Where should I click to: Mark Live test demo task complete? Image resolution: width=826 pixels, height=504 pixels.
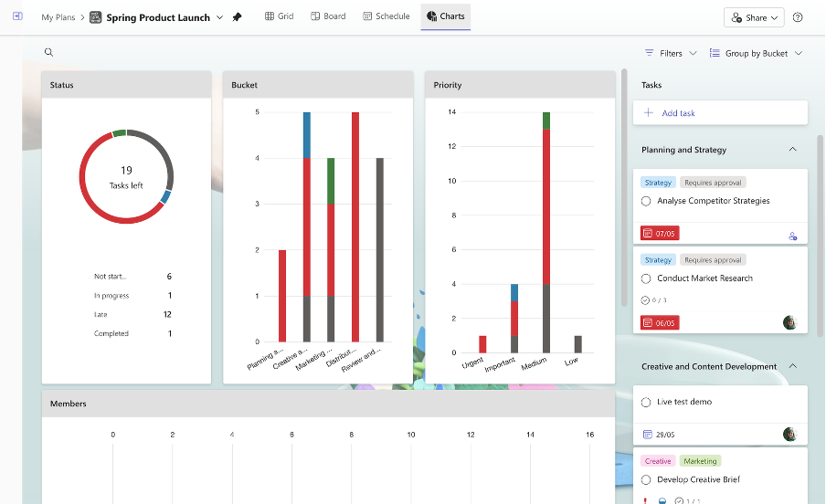tap(646, 402)
